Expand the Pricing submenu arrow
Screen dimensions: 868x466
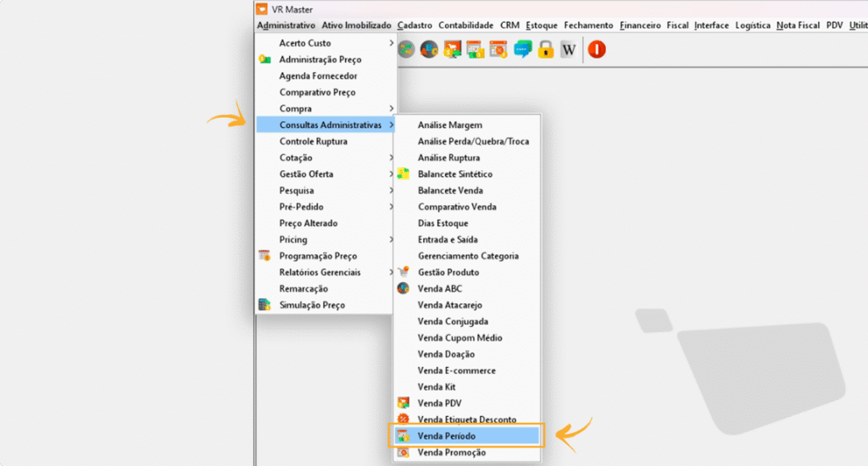point(391,239)
